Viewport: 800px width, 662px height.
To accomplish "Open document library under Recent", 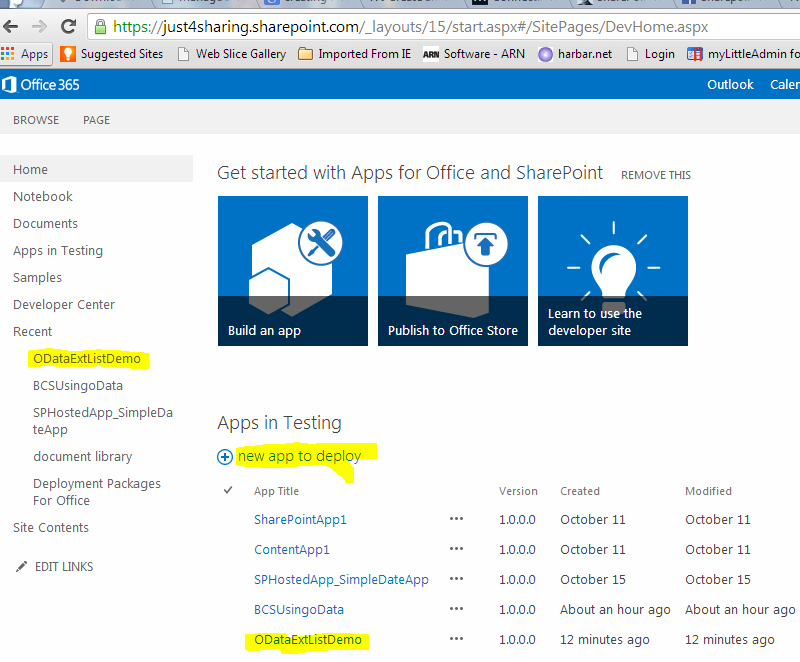I will tap(83, 456).
